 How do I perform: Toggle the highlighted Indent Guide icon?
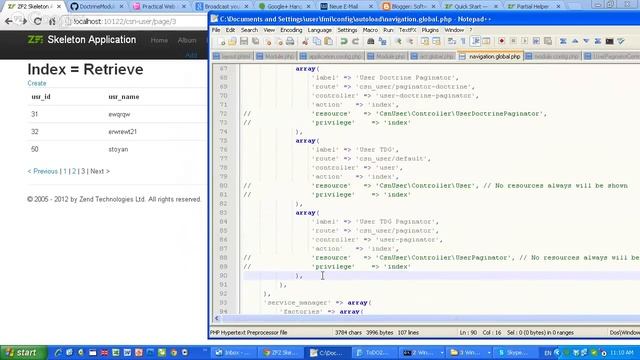(x=476, y=41)
